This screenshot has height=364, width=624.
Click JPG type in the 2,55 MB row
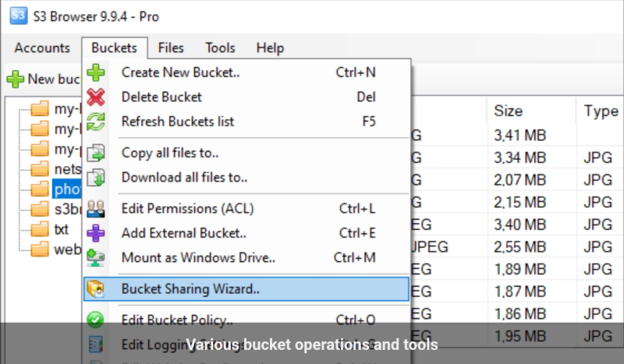(x=597, y=247)
